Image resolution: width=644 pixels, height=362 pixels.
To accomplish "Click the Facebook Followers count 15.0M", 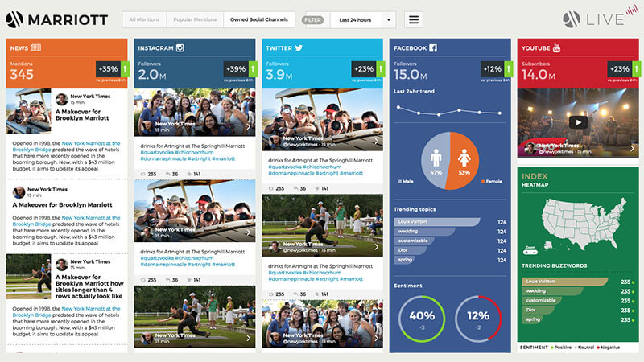I will pyautogui.click(x=411, y=74).
